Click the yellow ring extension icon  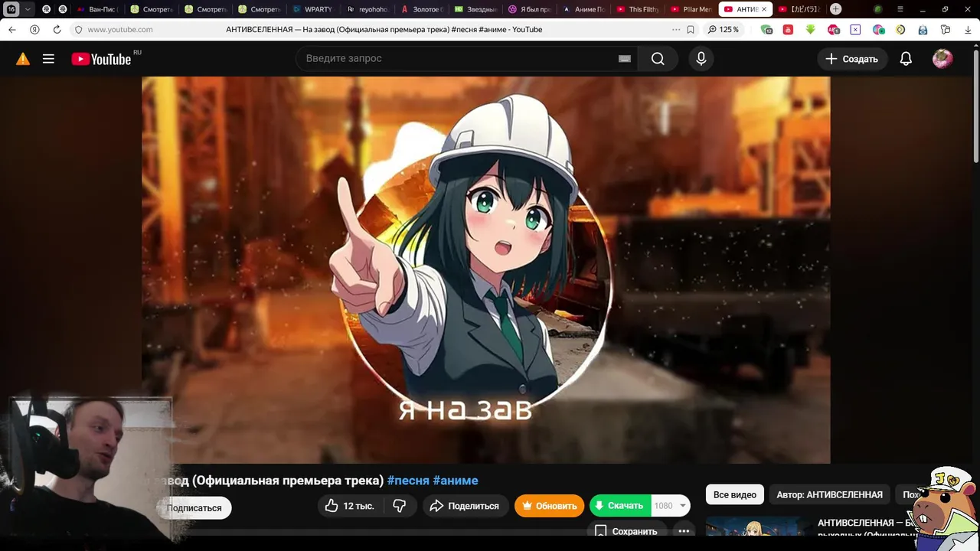click(900, 30)
